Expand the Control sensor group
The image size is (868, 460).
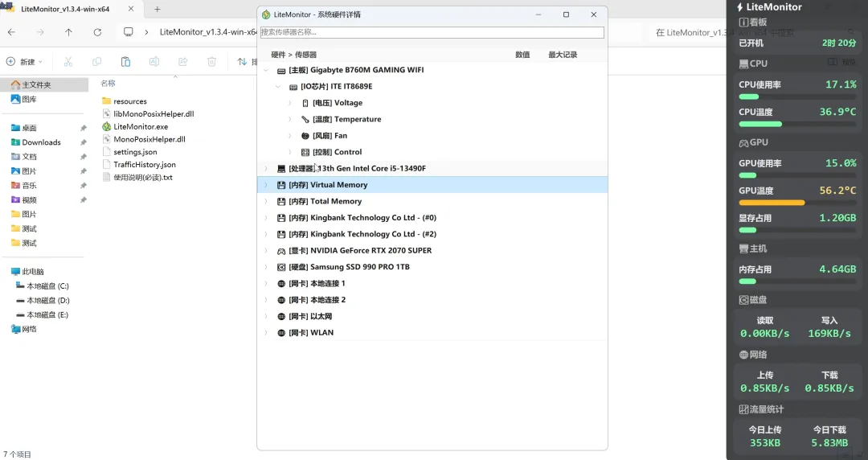(289, 152)
